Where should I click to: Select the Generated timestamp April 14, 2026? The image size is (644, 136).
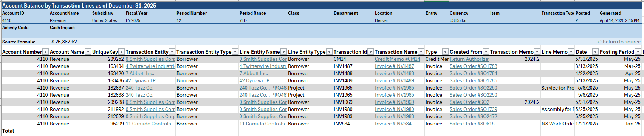coord(619,20)
